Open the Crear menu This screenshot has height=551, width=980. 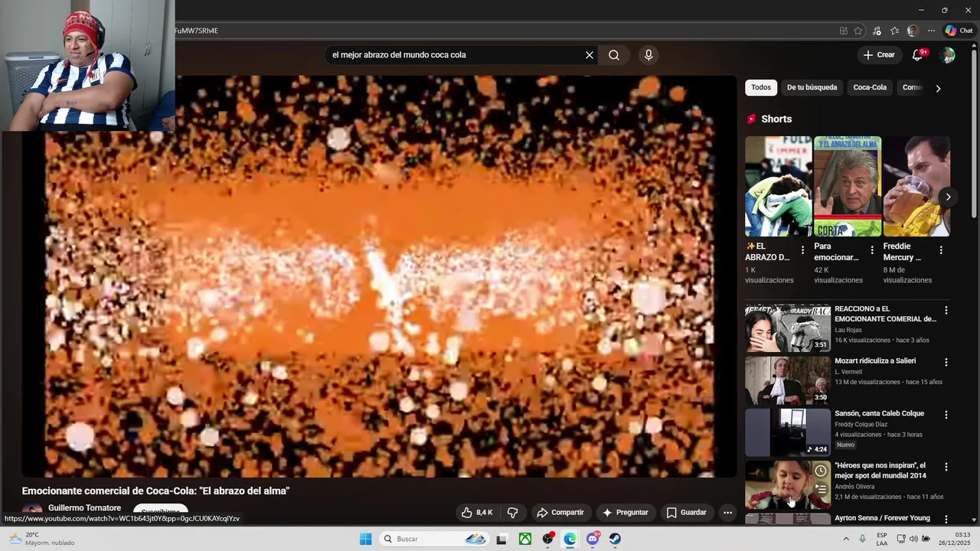879,55
